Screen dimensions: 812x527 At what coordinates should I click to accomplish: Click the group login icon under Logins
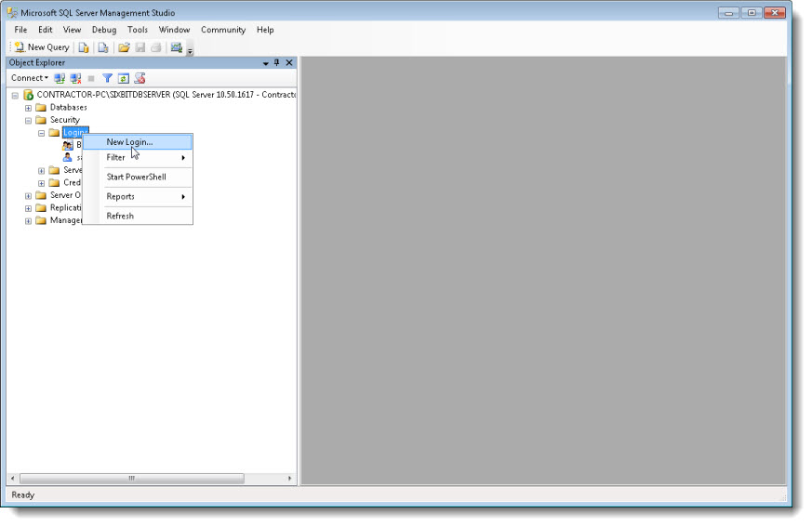pyautogui.click(x=68, y=146)
